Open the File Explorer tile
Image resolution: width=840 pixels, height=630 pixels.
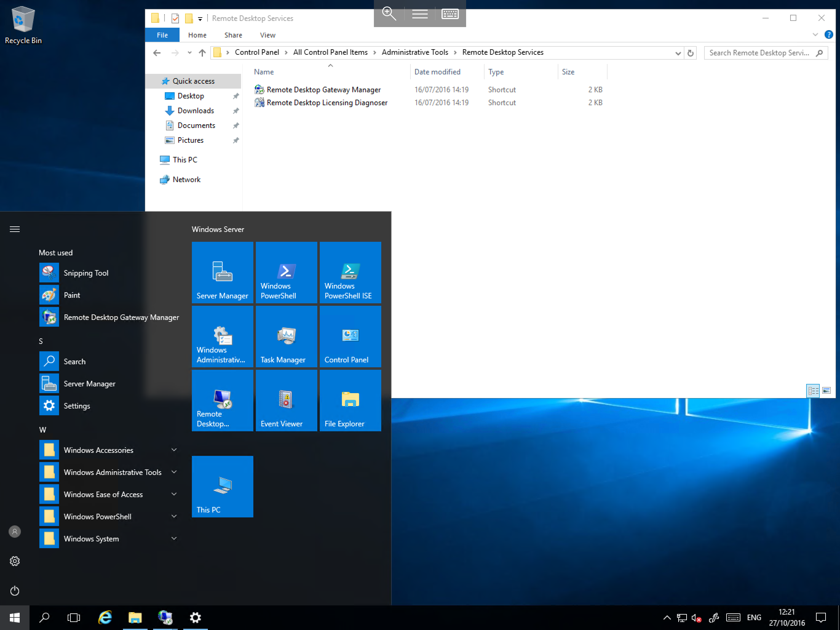pos(350,400)
